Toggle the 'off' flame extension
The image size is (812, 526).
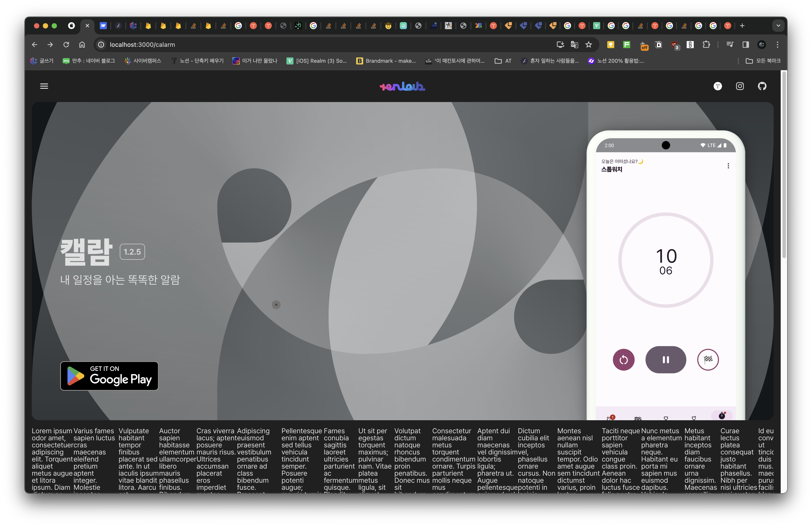644,45
